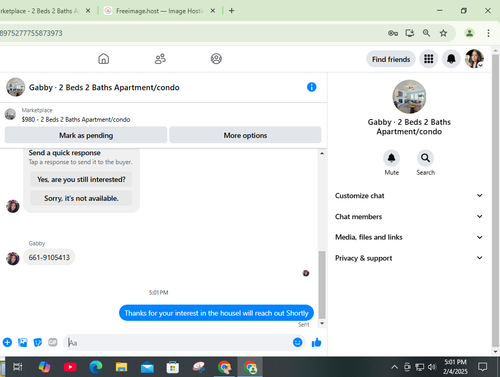Expand Media, files and links section

point(409,237)
